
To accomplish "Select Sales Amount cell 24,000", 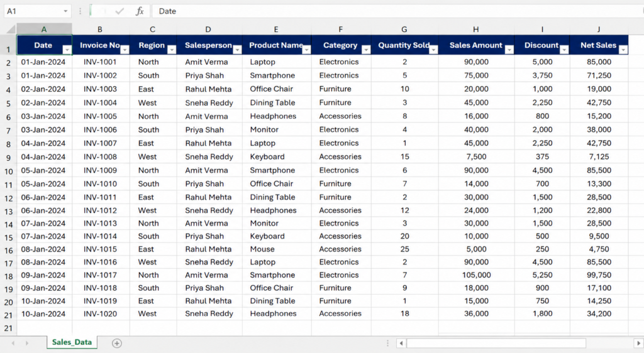I will pos(476,210).
